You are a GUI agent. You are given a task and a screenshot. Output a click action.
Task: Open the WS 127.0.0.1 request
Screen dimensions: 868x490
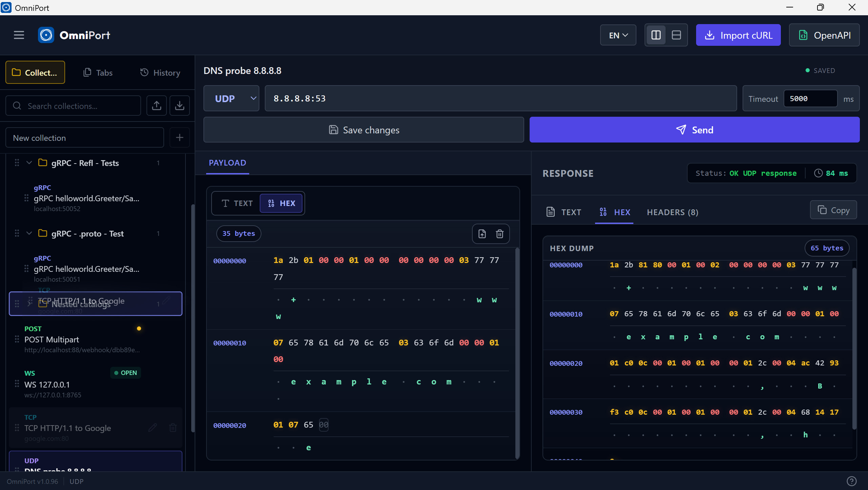click(95, 384)
